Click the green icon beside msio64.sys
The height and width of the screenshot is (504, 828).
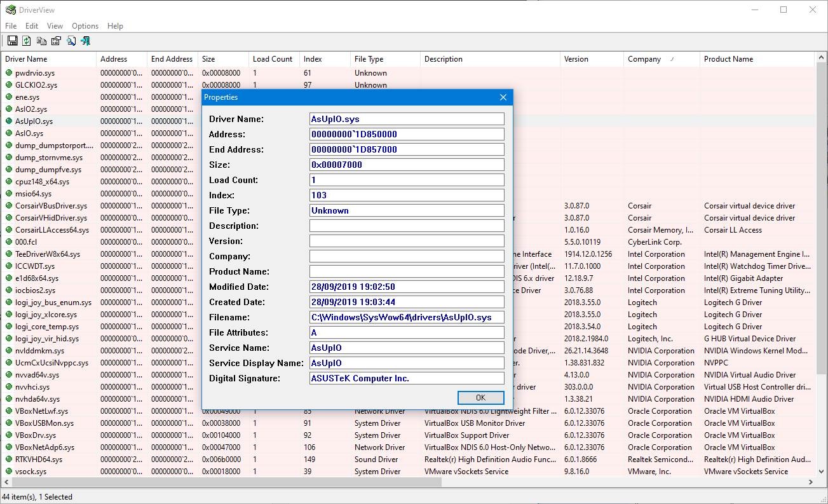click(9, 194)
